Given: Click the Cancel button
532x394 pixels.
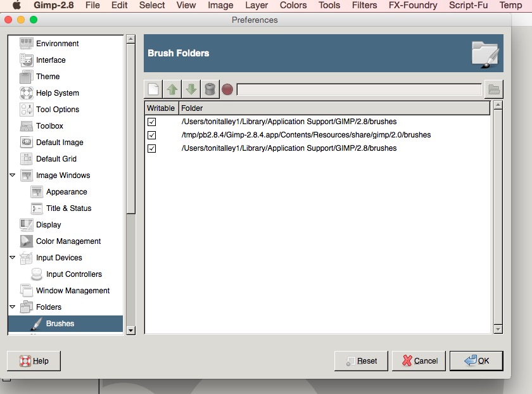Looking at the screenshot, I should 419,360.
